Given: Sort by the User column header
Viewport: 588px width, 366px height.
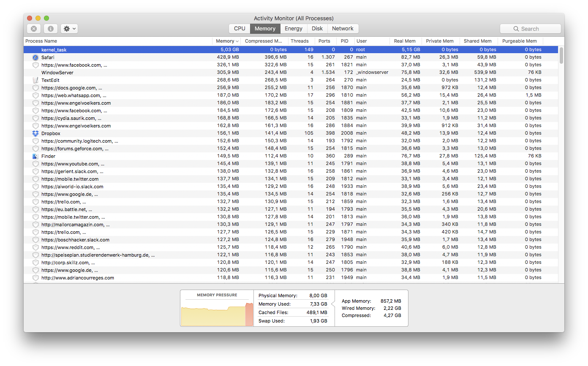Looking at the screenshot, I should (372, 41).
